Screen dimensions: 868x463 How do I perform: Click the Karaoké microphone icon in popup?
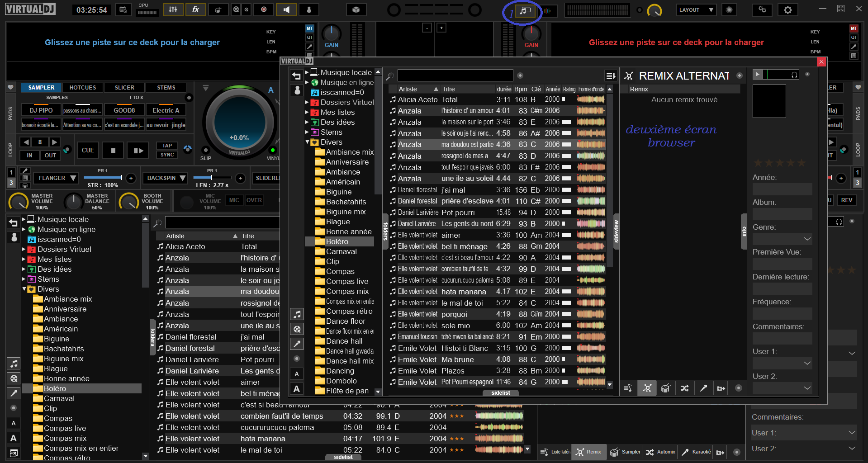pyautogui.click(x=703, y=388)
